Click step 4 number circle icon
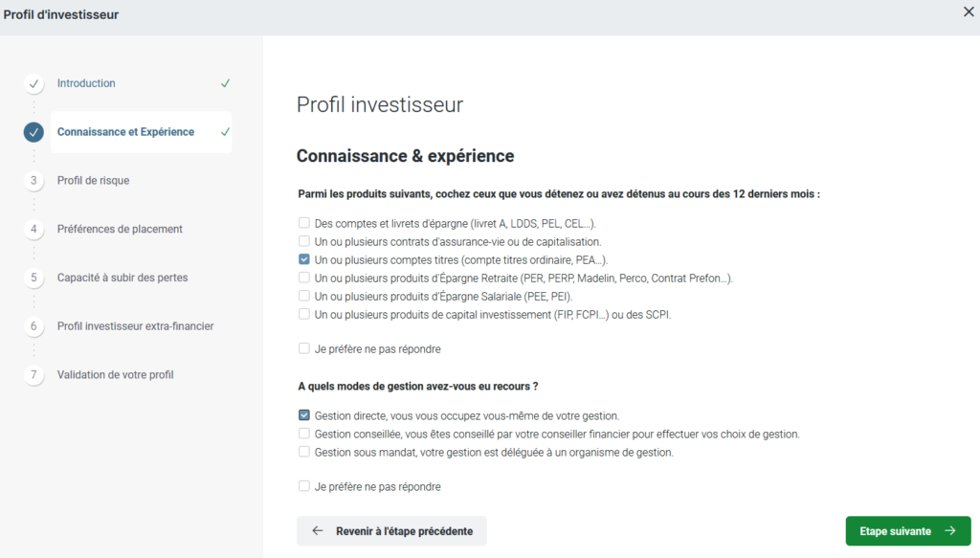The image size is (980, 558). point(33,230)
